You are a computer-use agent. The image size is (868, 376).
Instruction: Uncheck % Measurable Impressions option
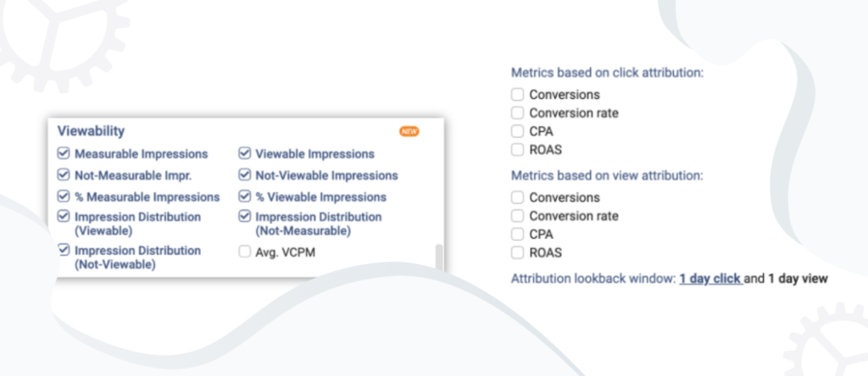click(x=64, y=196)
